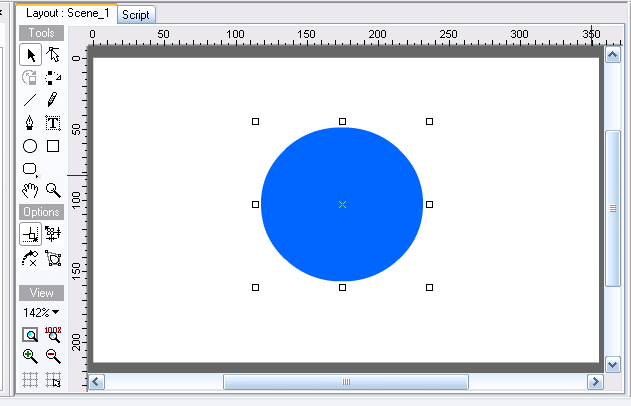Enable the Scale option mode
Image resolution: width=631 pixels, height=406 pixels.
(x=31, y=234)
